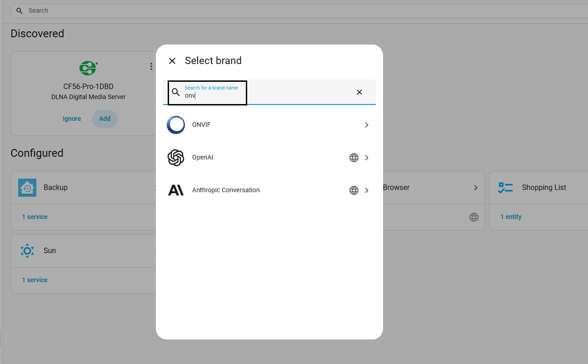Viewport: 588px width, 364px height.
Task: Open the Browser integration card title
Action: click(x=396, y=188)
